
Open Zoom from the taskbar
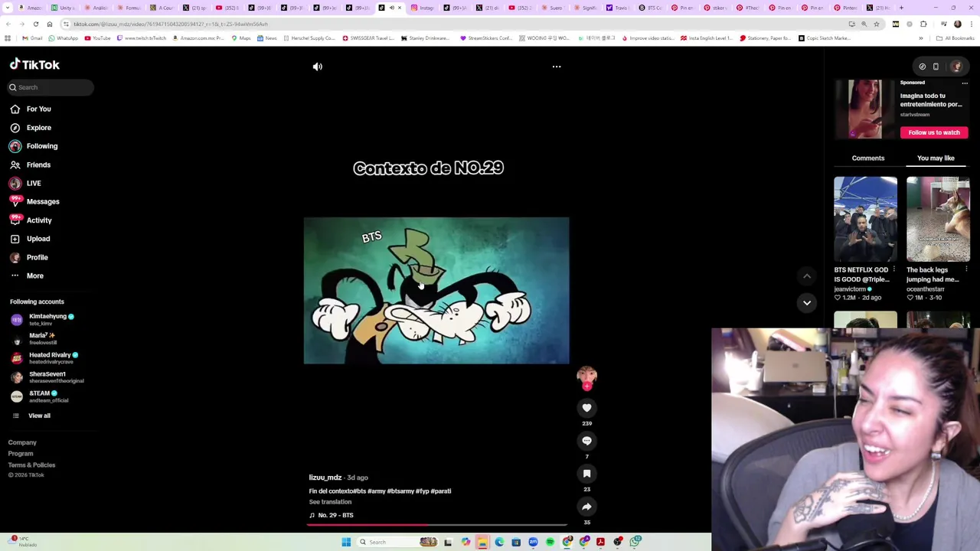(x=533, y=542)
